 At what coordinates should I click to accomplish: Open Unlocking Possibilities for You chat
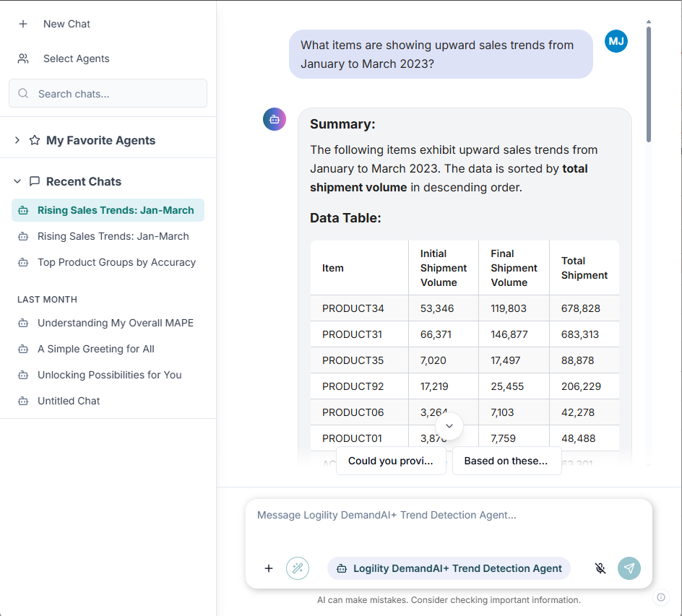pyautogui.click(x=108, y=376)
